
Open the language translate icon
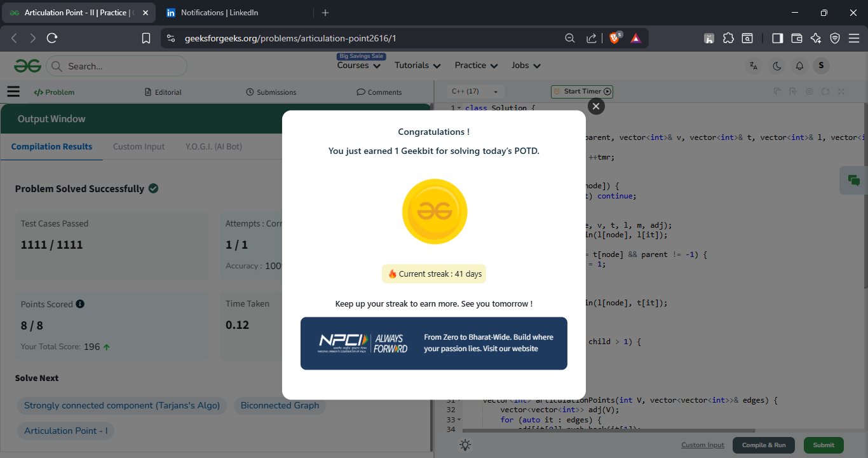pyautogui.click(x=754, y=66)
